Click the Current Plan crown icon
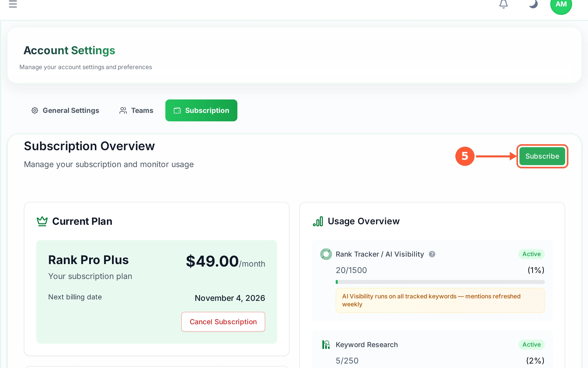This screenshot has width=588, height=368. (x=42, y=221)
